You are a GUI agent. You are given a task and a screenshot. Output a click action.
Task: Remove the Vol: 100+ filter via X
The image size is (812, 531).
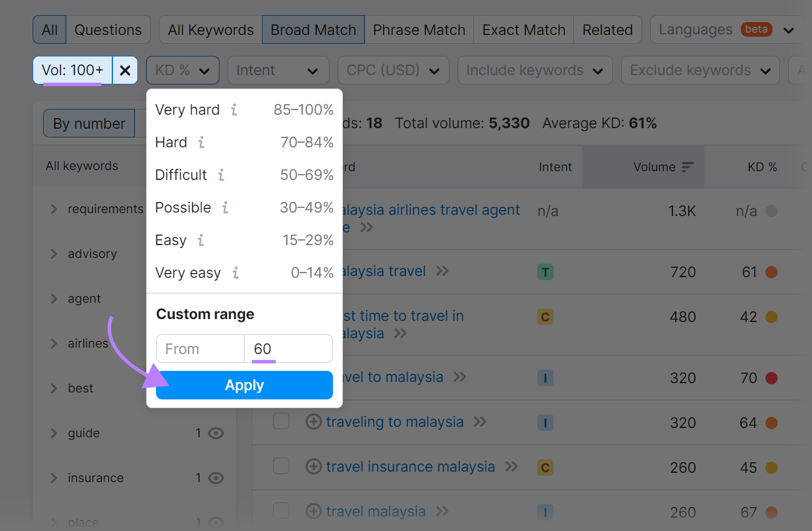pos(125,70)
